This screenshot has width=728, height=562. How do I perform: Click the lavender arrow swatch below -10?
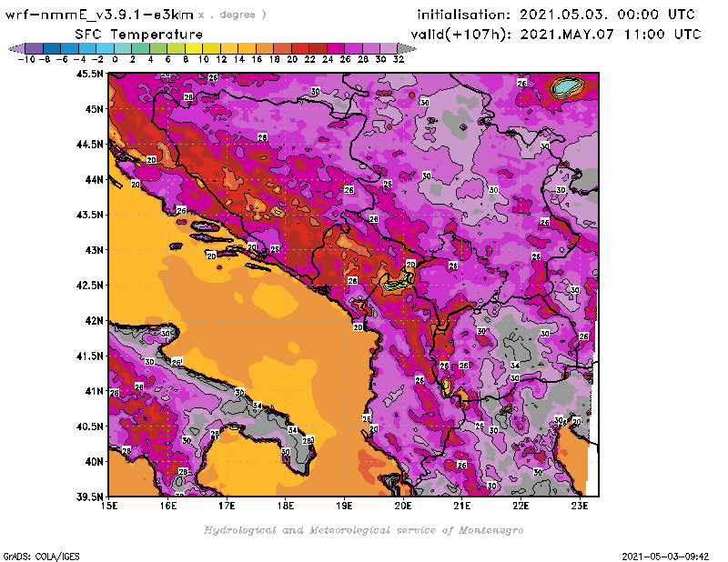tap(16, 48)
